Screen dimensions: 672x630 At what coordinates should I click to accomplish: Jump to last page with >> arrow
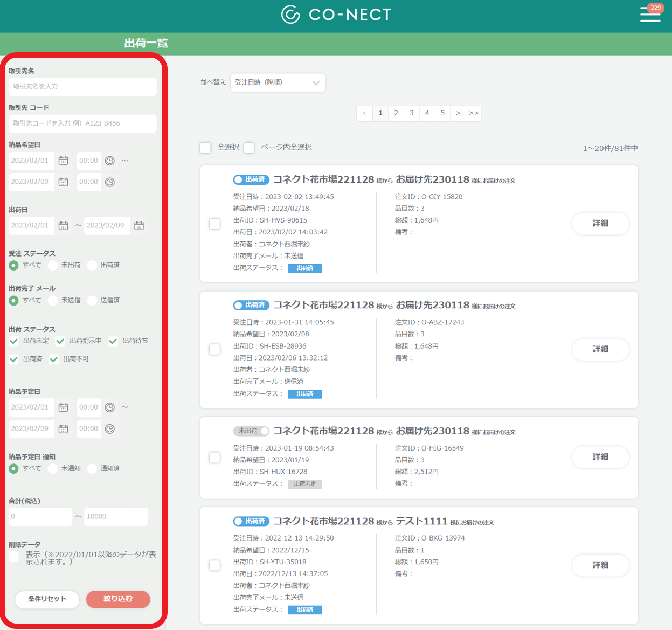(474, 113)
